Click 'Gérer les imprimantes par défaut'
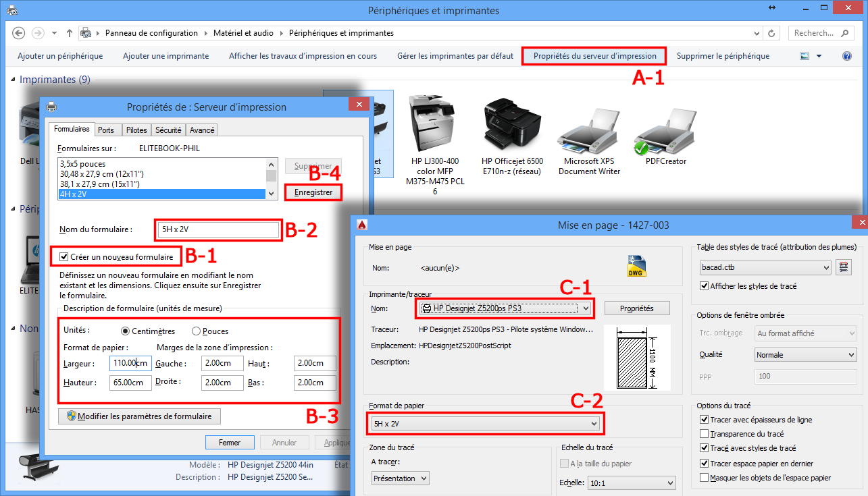The image size is (868, 496). point(455,56)
